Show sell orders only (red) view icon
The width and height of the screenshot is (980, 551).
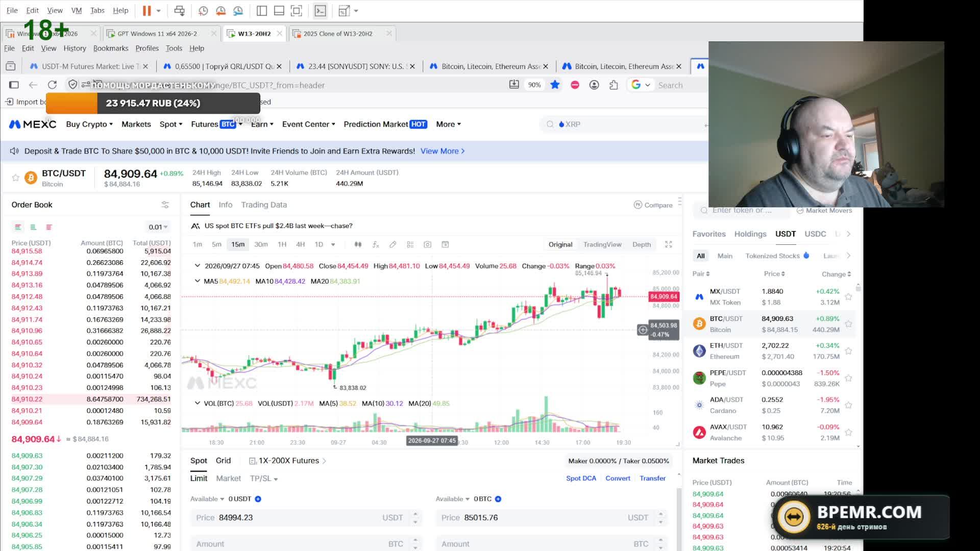point(49,227)
